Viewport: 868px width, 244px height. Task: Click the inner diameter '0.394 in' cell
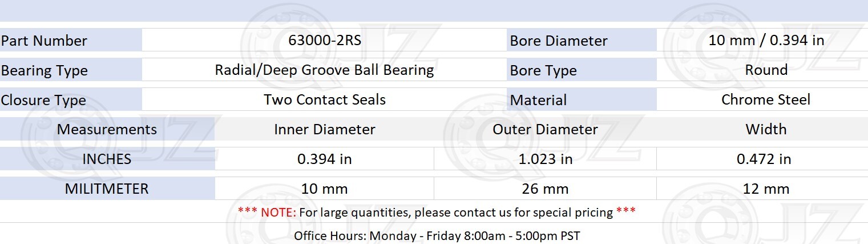[325, 159]
